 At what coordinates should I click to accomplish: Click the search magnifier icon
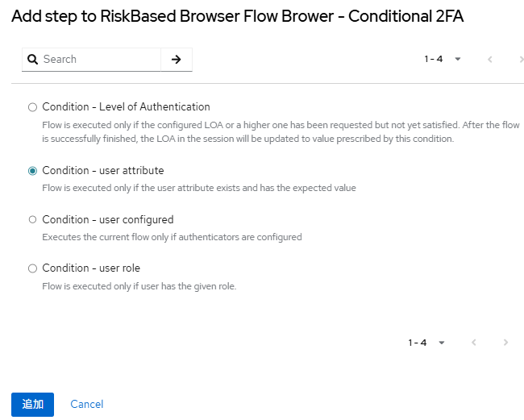pos(33,60)
